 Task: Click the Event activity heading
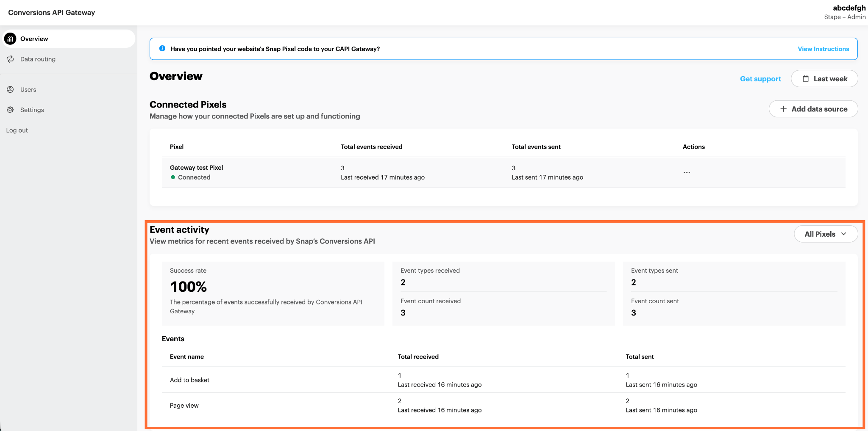click(x=179, y=229)
